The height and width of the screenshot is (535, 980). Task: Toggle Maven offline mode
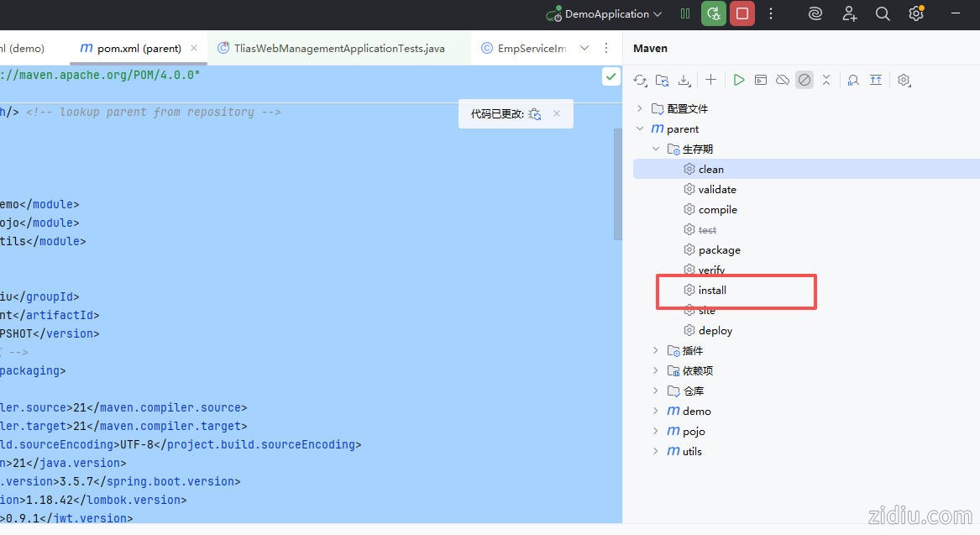[783, 80]
